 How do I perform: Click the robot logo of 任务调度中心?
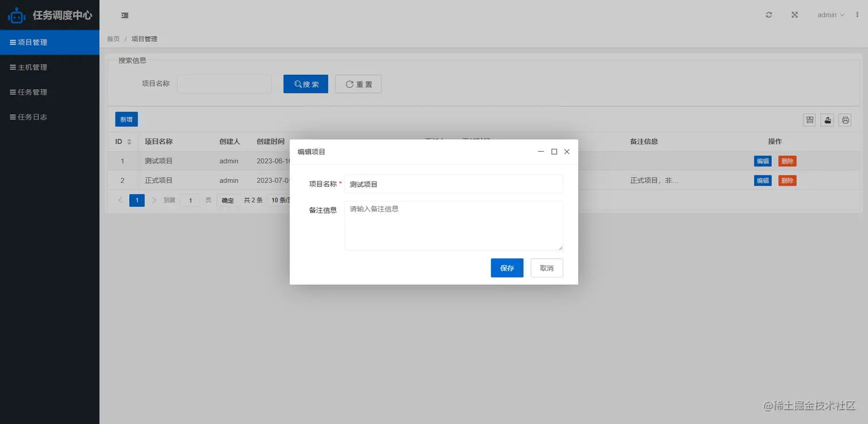[x=17, y=15]
